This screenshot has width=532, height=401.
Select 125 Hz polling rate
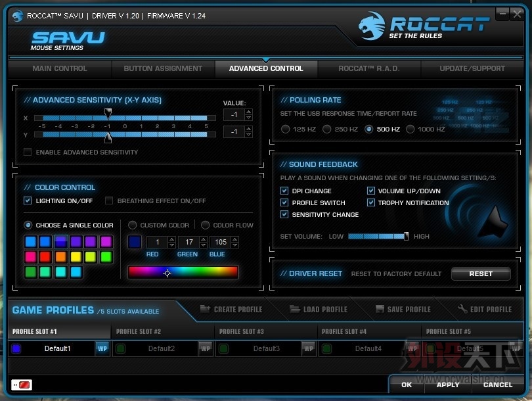pyautogui.click(x=285, y=129)
